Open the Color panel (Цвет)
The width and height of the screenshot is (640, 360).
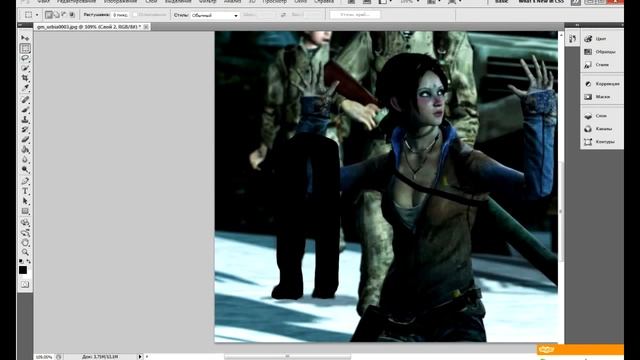602,39
